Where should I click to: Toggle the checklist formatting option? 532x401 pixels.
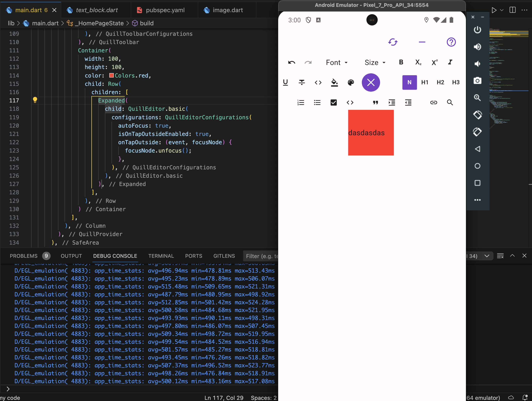[x=334, y=102]
